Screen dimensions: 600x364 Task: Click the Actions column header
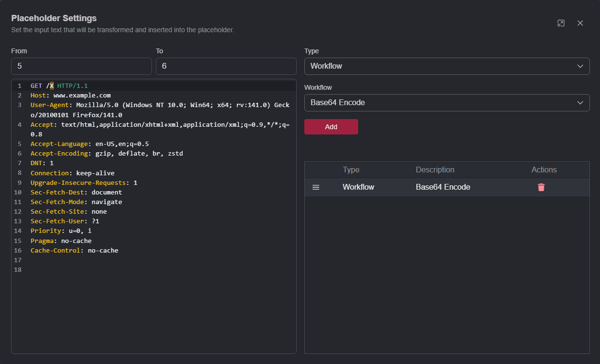coord(544,170)
